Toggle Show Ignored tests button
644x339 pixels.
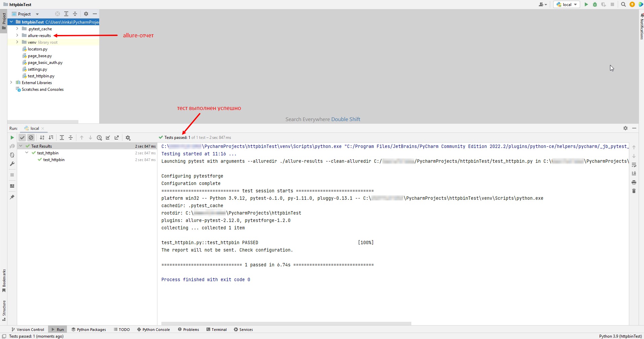(x=31, y=138)
